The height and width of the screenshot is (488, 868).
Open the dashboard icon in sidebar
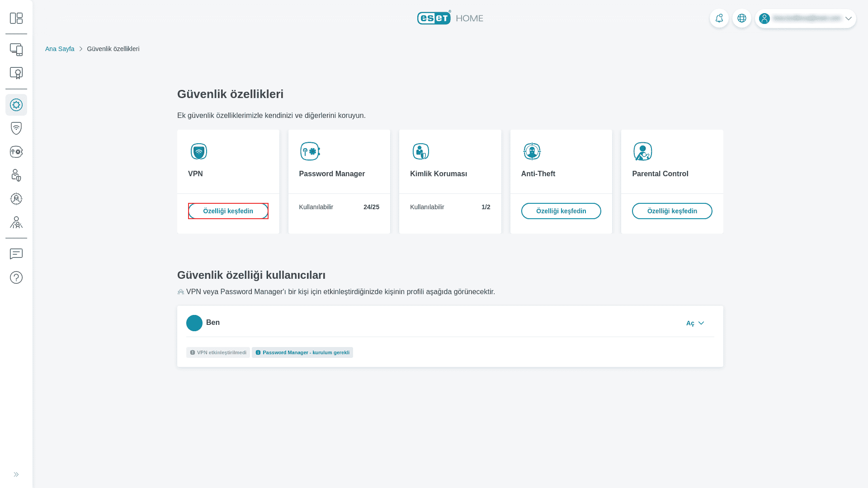click(16, 18)
